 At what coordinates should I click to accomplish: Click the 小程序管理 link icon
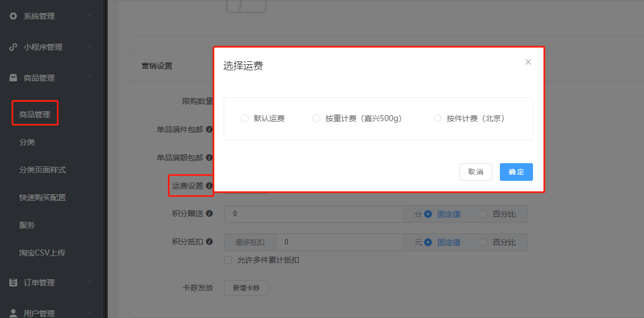pyautogui.click(x=13, y=47)
